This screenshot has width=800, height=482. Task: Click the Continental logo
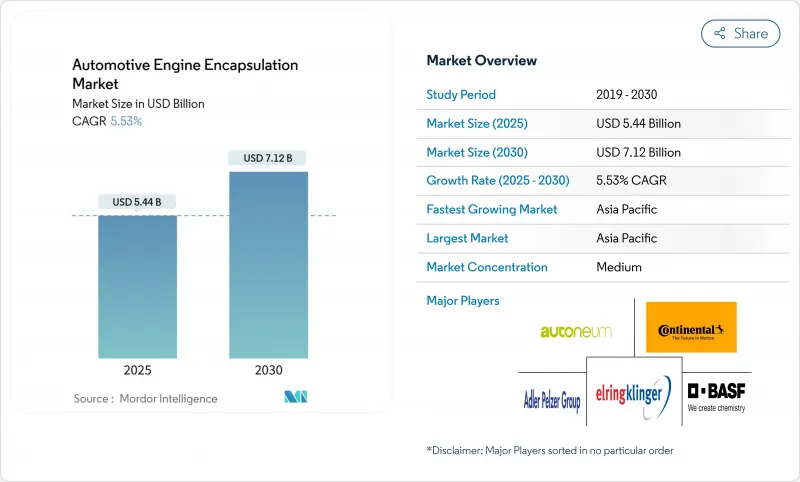[x=691, y=328]
